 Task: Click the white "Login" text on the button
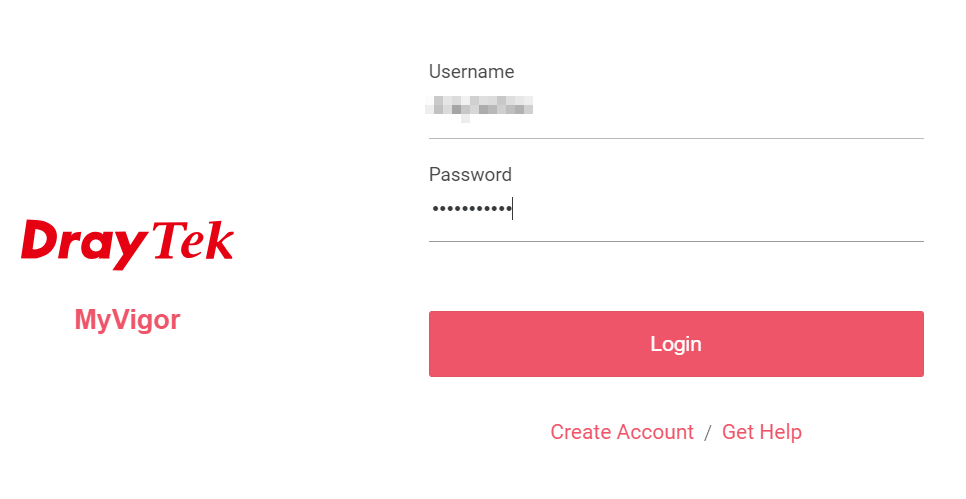pyautogui.click(x=676, y=344)
